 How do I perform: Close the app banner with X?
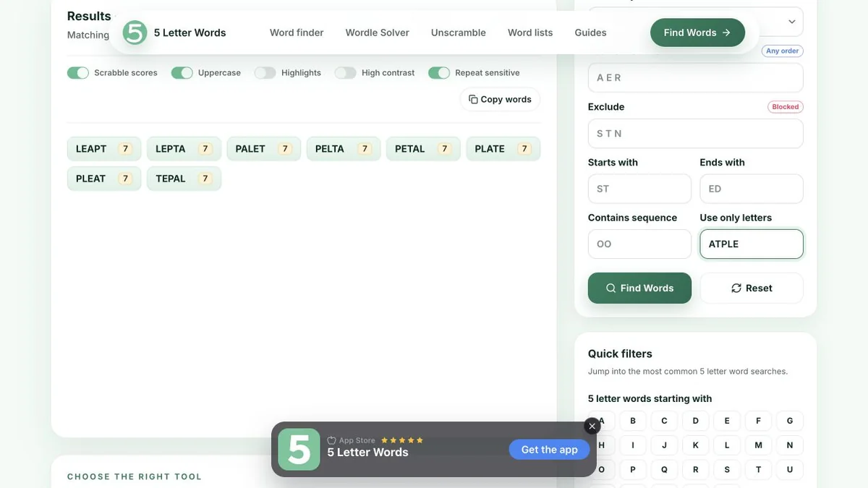point(592,426)
